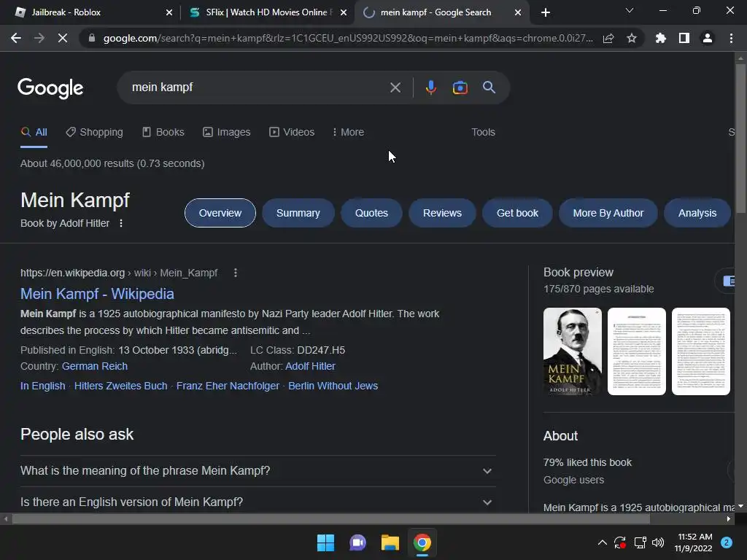Select the Reviews chip

tap(442, 213)
